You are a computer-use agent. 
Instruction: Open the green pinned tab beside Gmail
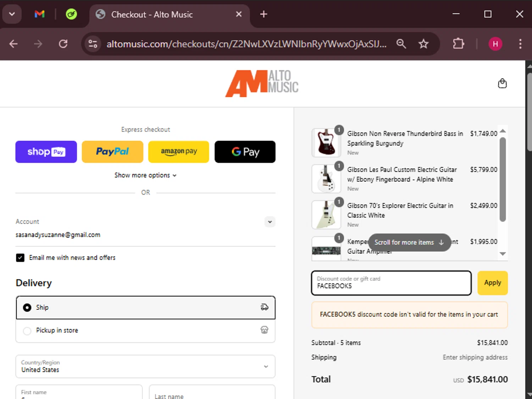[71, 14]
